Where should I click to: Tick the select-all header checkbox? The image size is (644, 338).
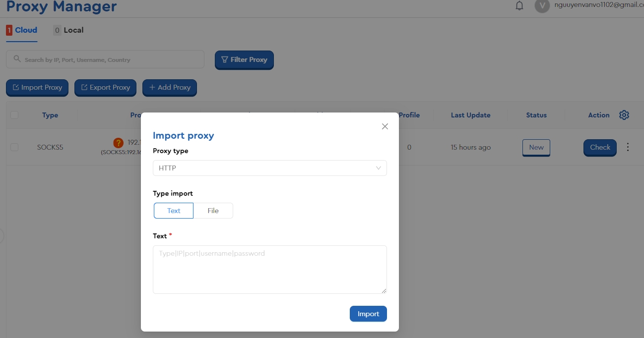coord(14,115)
